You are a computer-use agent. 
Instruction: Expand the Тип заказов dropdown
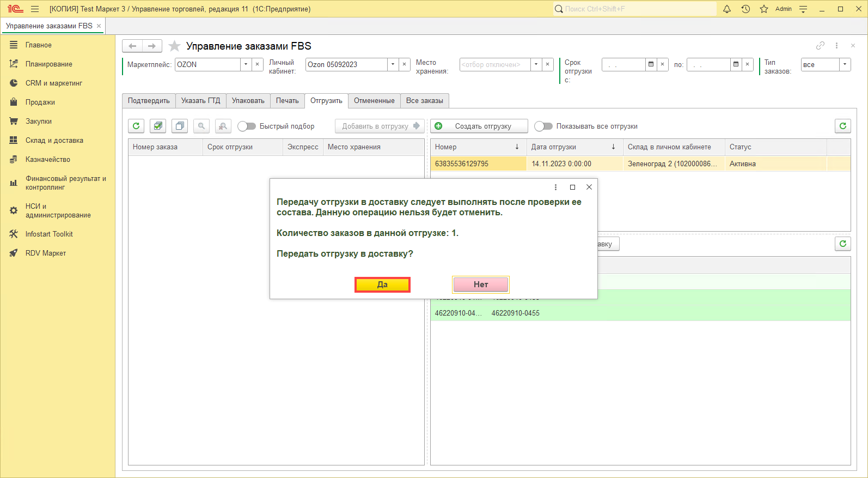(x=845, y=64)
